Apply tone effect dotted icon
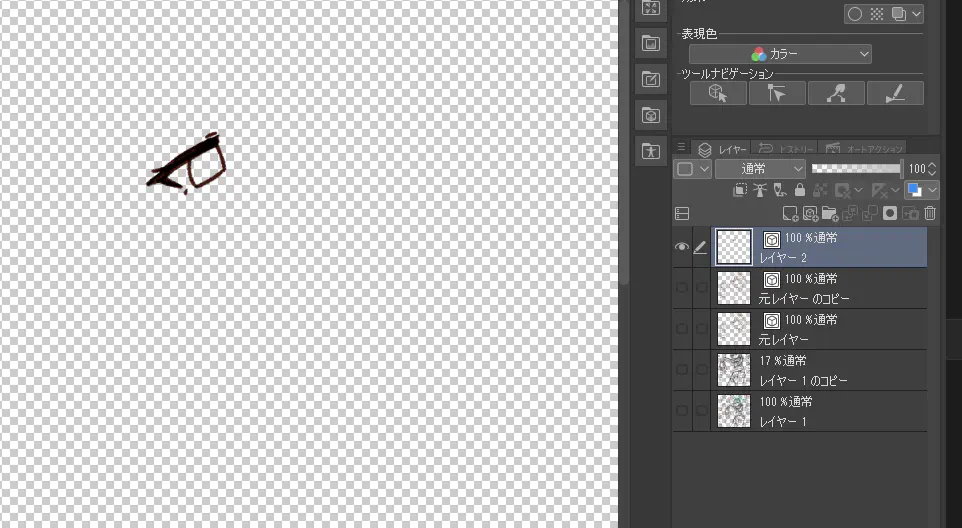962x528 pixels. pyautogui.click(x=877, y=14)
